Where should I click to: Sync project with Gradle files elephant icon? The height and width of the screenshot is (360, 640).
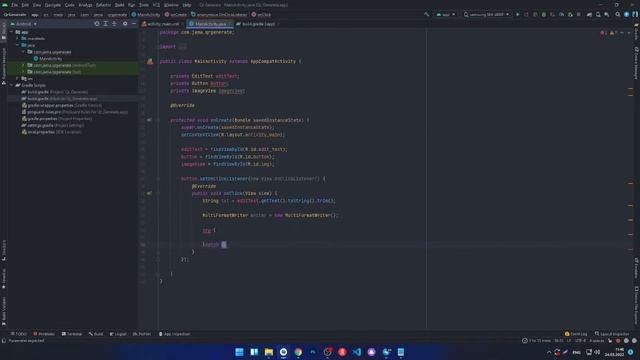click(589, 14)
